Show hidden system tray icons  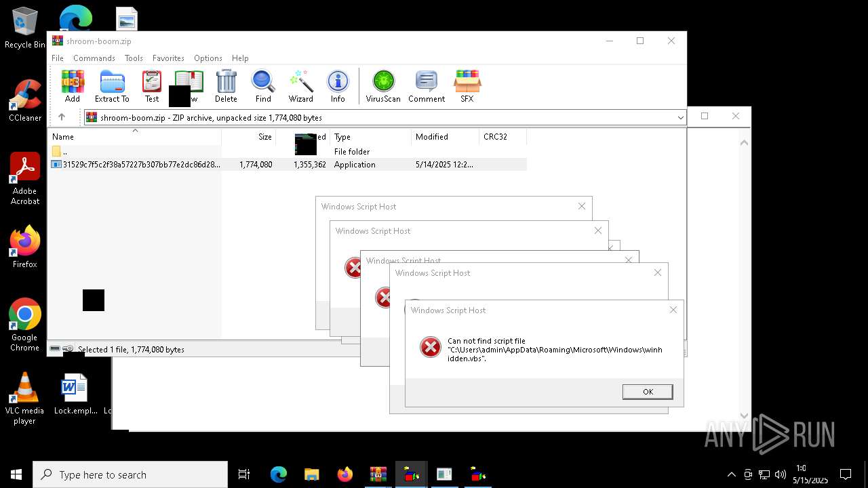731,474
